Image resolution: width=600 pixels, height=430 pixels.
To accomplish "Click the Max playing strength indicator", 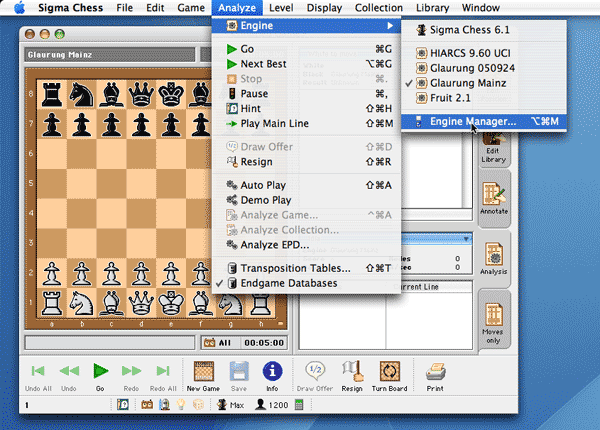I will [x=230, y=404].
